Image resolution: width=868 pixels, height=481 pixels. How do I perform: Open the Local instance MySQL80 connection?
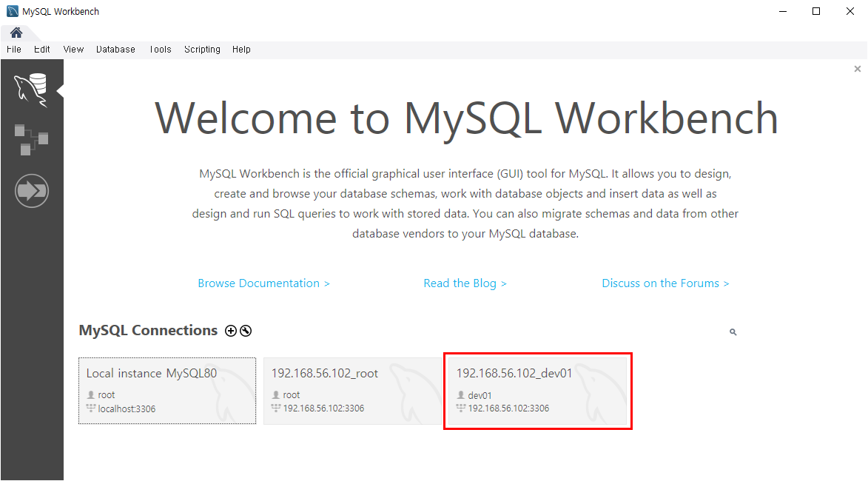[x=167, y=391]
